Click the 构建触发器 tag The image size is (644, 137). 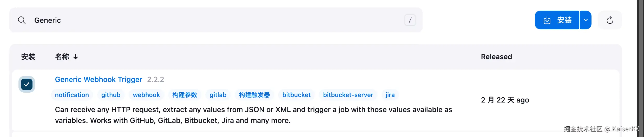pos(254,95)
